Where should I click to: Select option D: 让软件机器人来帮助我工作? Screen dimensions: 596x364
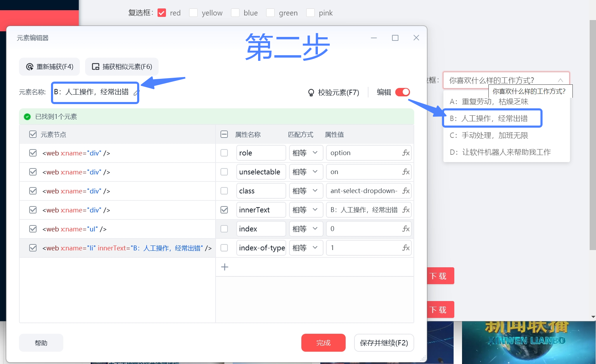pyautogui.click(x=500, y=152)
